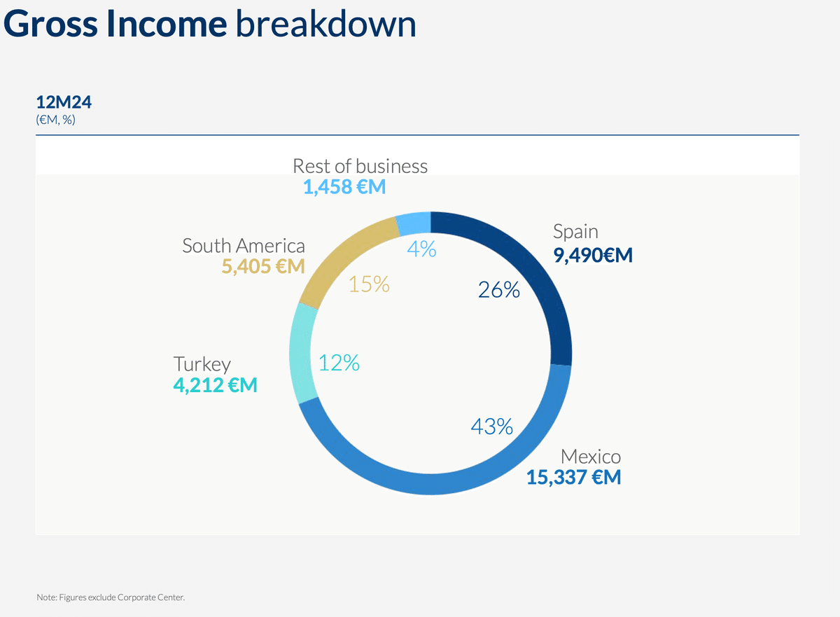Image resolution: width=840 pixels, height=617 pixels.
Task: Select the 43% percentage label
Action: 492,426
